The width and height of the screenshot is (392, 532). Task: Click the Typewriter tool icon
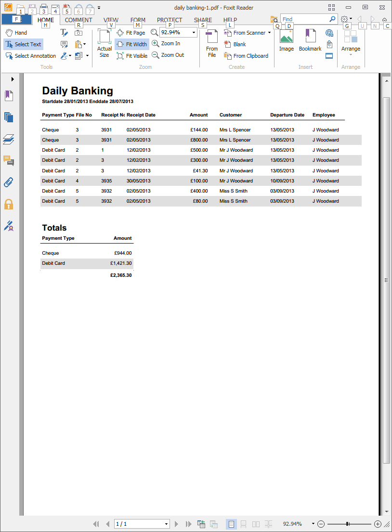(64, 33)
